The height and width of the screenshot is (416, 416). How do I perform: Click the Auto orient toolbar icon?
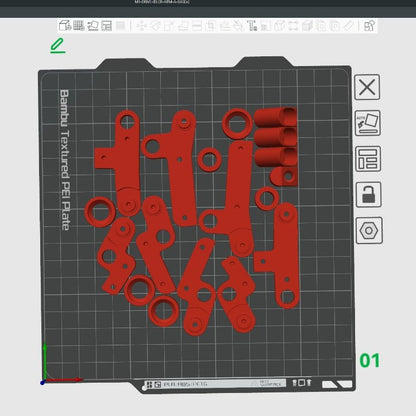(93, 26)
